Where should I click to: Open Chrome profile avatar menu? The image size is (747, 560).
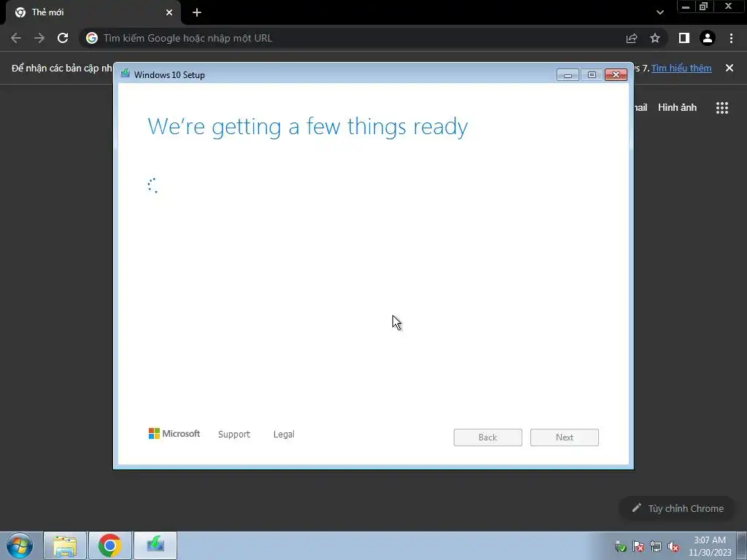click(x=708, y=38)
